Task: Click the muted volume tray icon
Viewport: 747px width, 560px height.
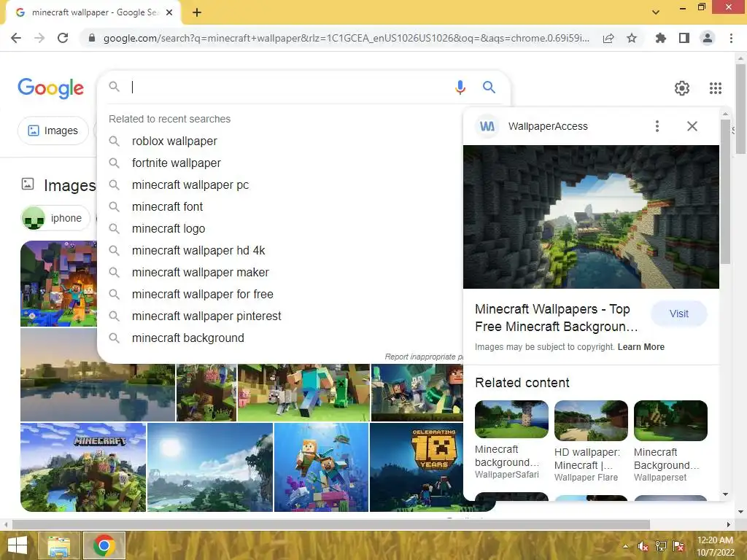Action: click(643, 546)
